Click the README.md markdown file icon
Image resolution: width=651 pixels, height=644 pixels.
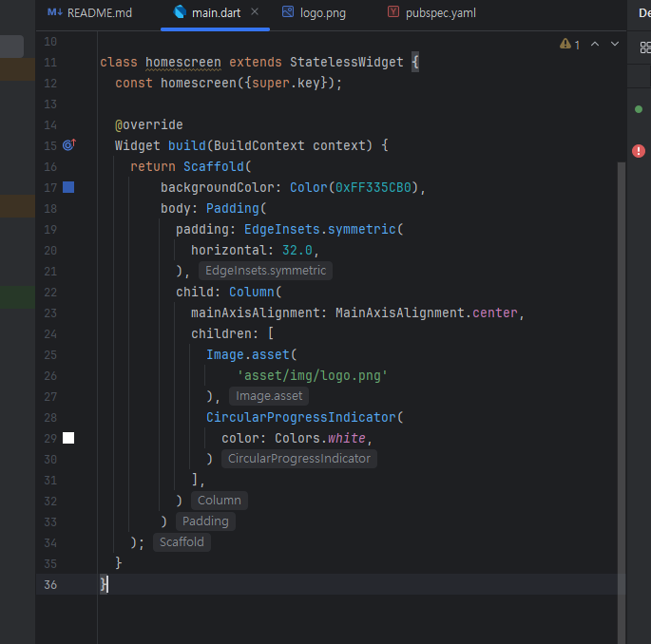[55, 12]
